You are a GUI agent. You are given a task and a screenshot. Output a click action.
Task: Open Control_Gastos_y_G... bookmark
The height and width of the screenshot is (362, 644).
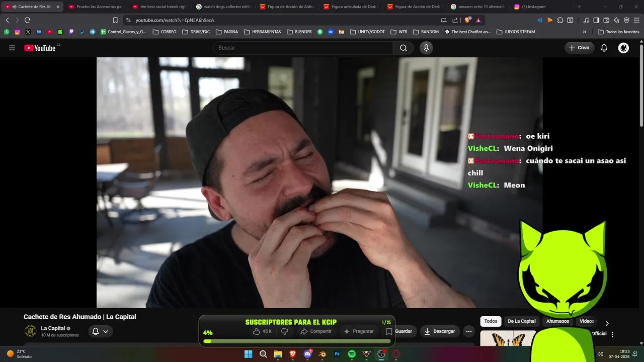(123, 32)
